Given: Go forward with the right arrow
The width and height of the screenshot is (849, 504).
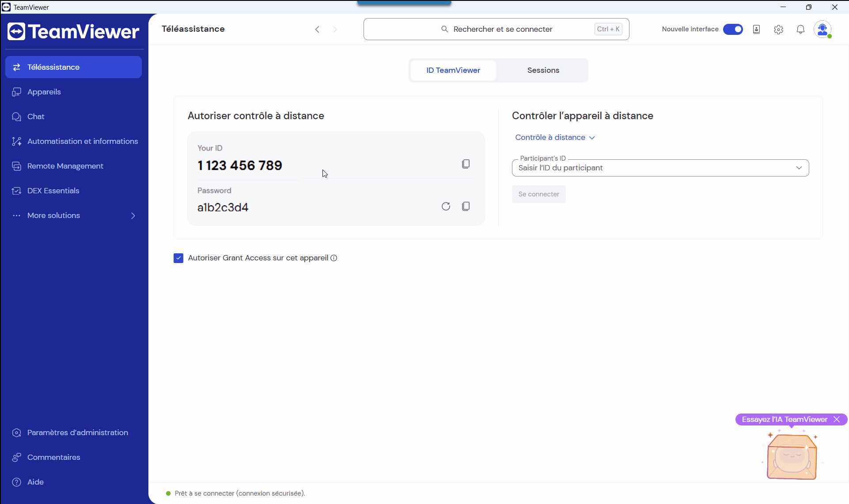Looking at the screenshot, I should pos(335,29).
